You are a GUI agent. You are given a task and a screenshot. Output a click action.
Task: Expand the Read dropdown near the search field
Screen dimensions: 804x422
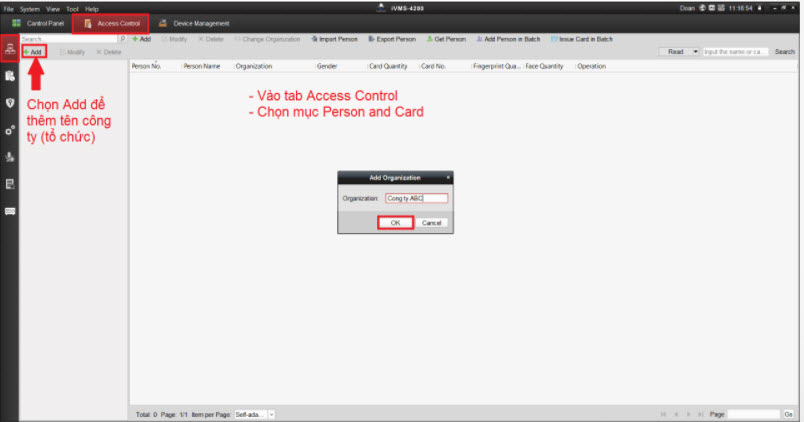[x=695, y=51]
